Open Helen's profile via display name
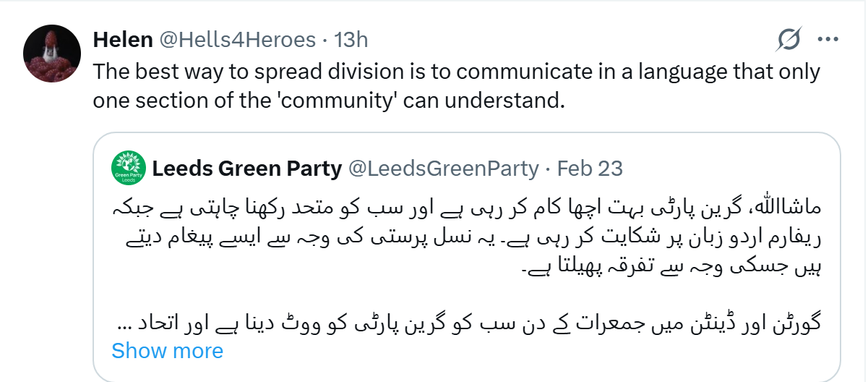Screen dimensions: 868x382 coord(122,40)
